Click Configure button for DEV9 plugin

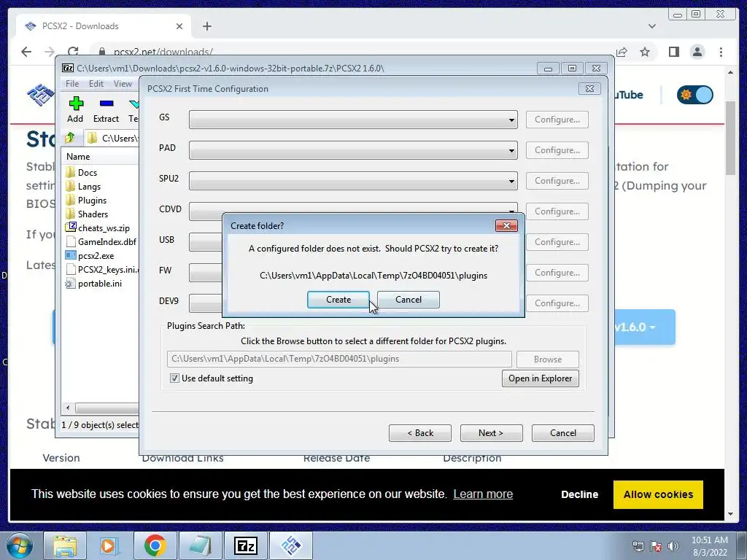click(x=557, y=303)
